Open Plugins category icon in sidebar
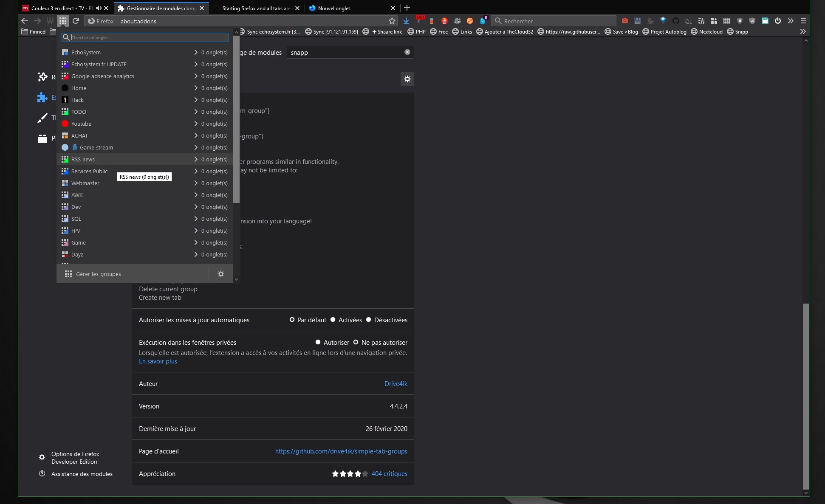Screen dimensions: 825x504 pyautogui.click(x=42, y=138)
